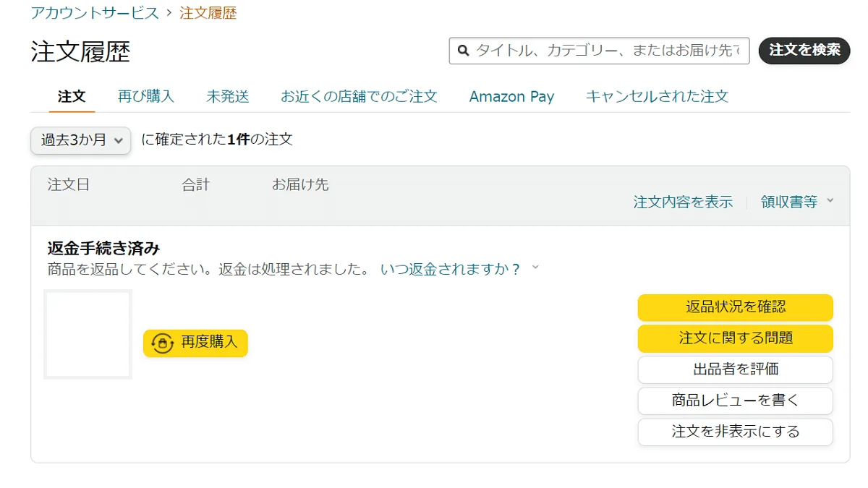Screen dimensions: 868x488
Task: Open 注文に関する問題 options
Action: (735, 338)
